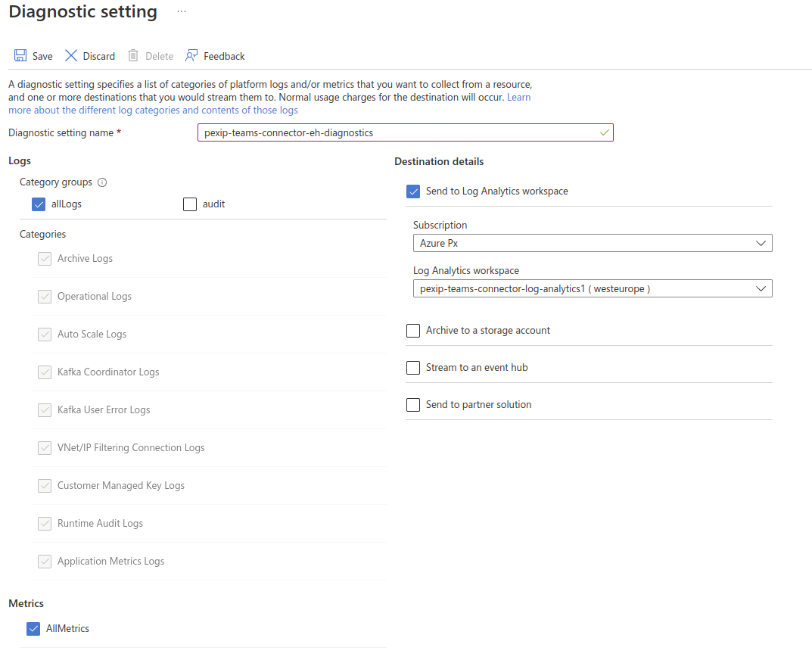This screenshot has height=663, width=812.
Task: Toggle the AllMetrics checkbox
Action: (33, 629)
